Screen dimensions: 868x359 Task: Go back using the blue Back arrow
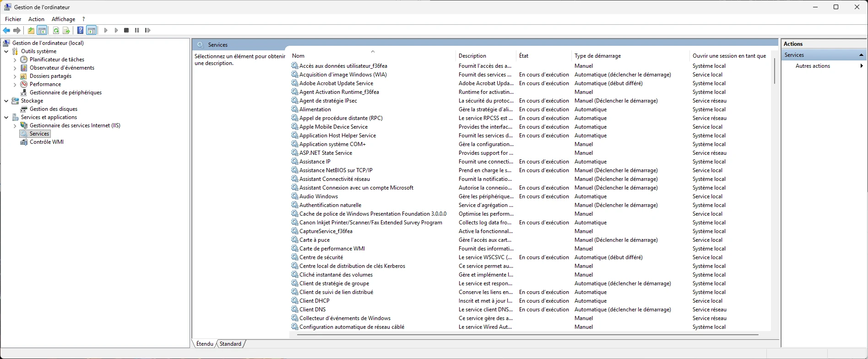tap(6, 30)
